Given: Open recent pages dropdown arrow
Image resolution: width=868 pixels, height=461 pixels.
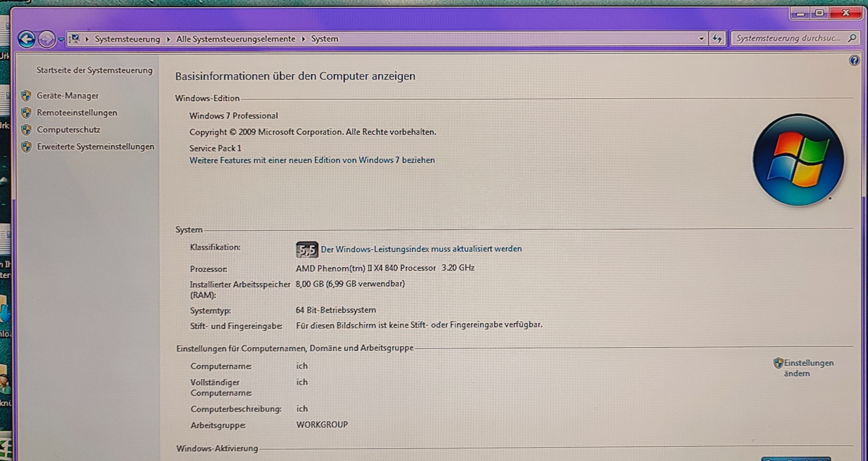Looking at the screenshot, I should click(x=61, y=39).
